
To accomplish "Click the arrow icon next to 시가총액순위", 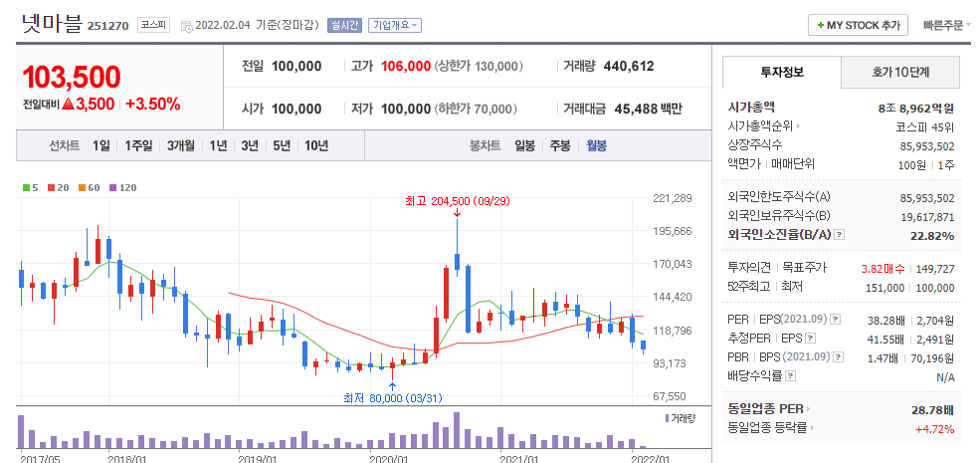I will pyautogui.click(x=798, y=126).
